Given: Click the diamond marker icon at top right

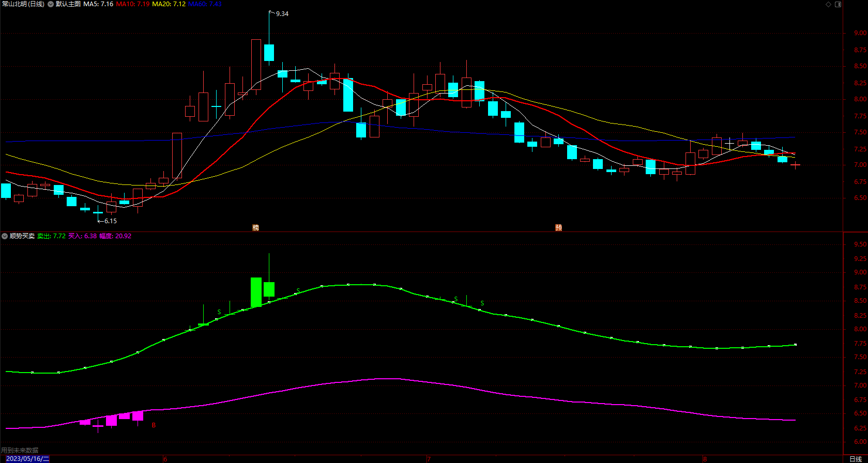Looking at the screenshot, I should coord(828,4).
